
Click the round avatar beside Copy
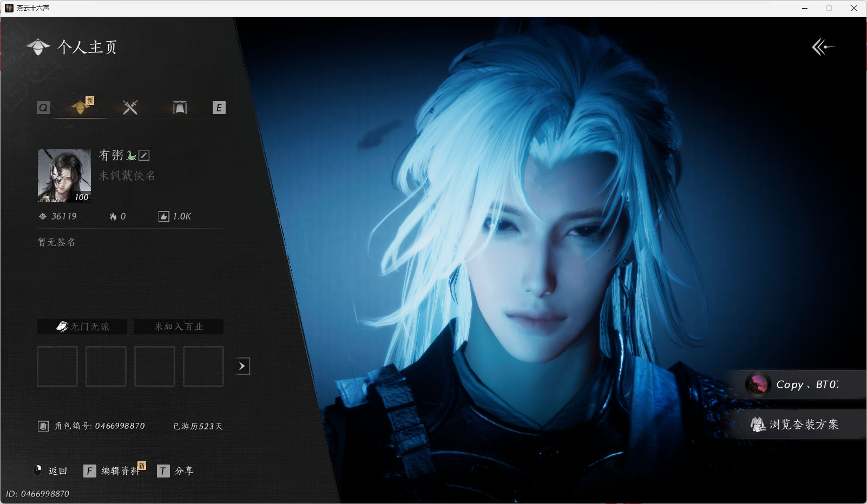[x=758, y=384]
